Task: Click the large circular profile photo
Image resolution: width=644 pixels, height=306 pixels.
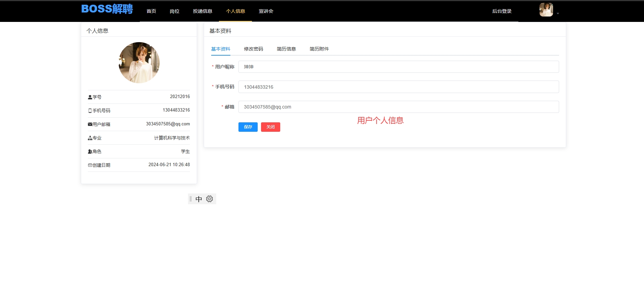Action: click(x=139, y=63)
